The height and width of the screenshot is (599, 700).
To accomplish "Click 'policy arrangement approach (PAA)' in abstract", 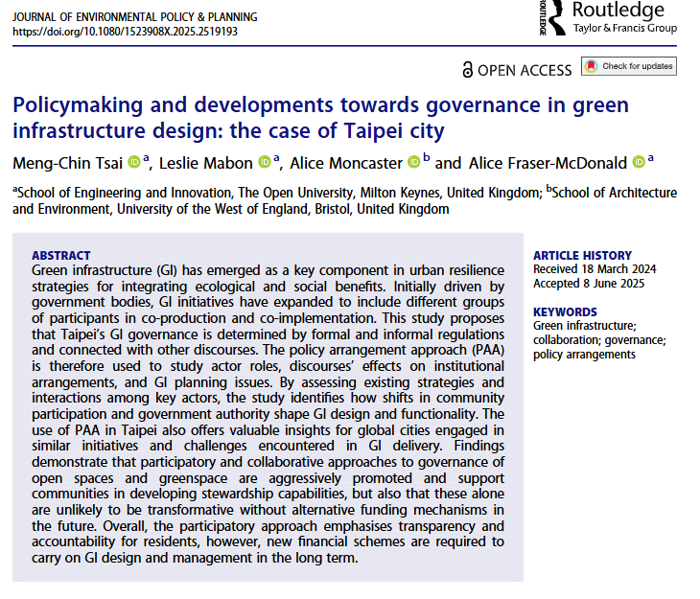I will pos(397,350).
